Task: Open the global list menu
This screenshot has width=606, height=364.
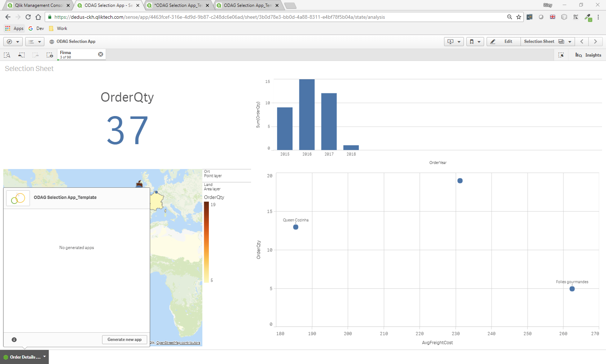Action: click(x=35, y=41)
